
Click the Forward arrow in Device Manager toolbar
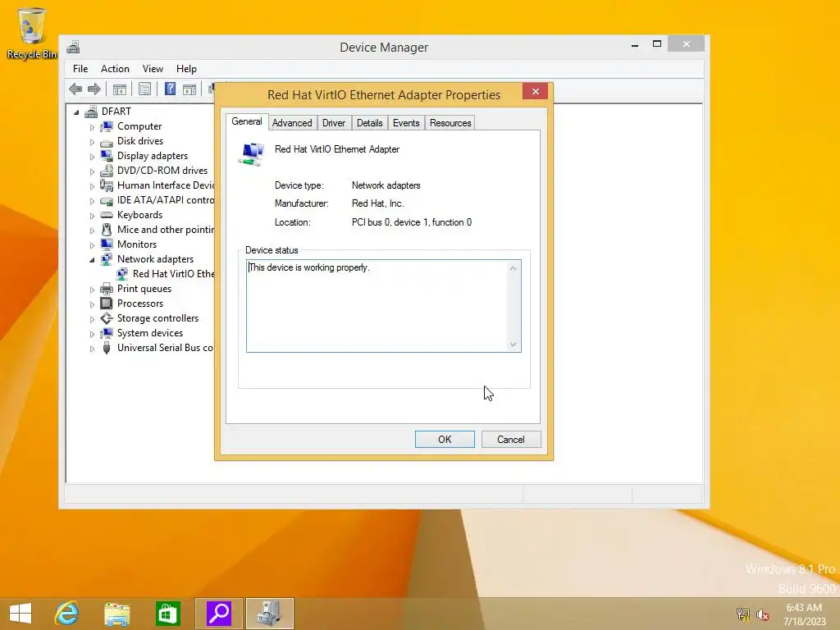click(94, 89)
